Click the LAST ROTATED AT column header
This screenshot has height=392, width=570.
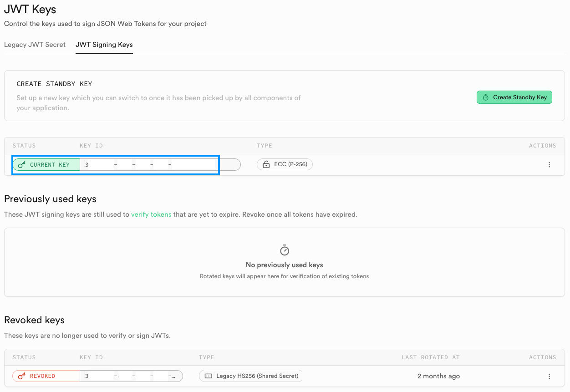(x=430, y=357)
